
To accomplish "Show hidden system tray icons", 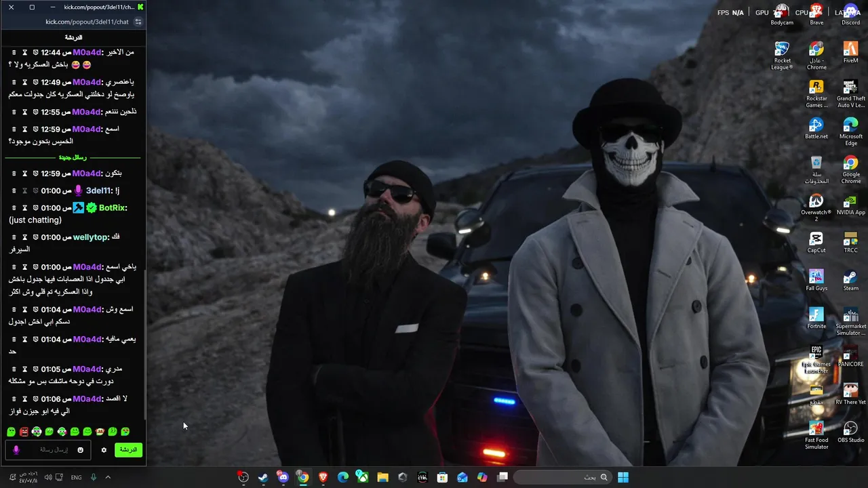I will click(107, 477).
